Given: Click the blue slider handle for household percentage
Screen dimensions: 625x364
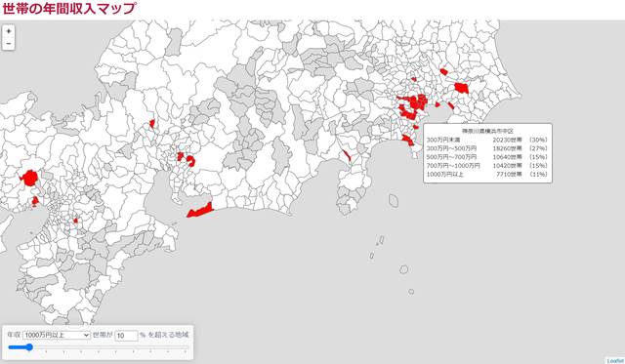Looking at the screenshot, I should (x=29, y=347).
